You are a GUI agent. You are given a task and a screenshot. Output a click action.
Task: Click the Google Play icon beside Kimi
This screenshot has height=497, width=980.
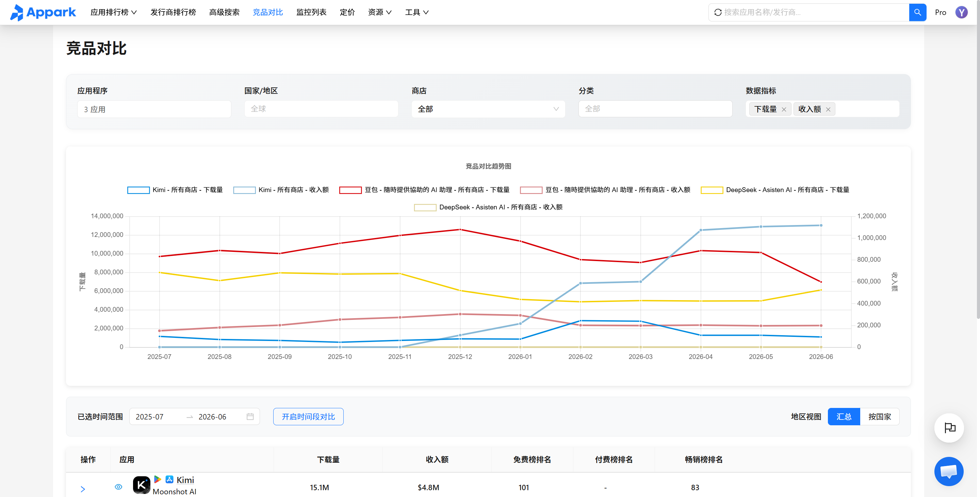click(158, 479)
